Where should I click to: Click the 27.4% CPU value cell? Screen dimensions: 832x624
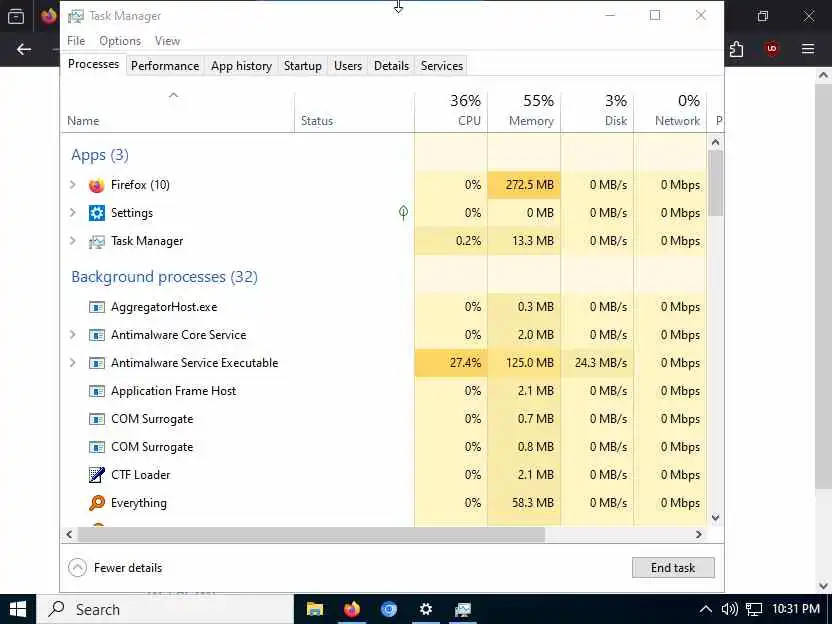point(451,363)
